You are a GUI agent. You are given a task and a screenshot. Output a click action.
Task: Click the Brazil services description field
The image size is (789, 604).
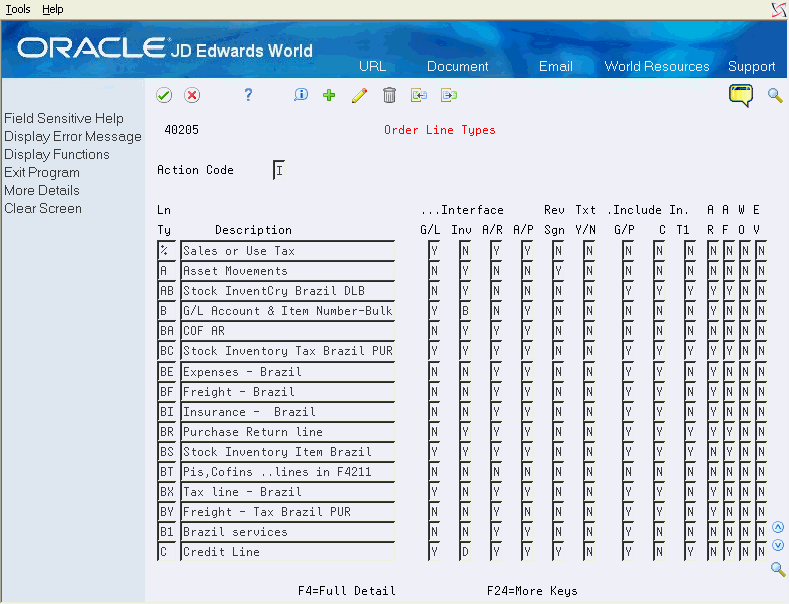288,532
